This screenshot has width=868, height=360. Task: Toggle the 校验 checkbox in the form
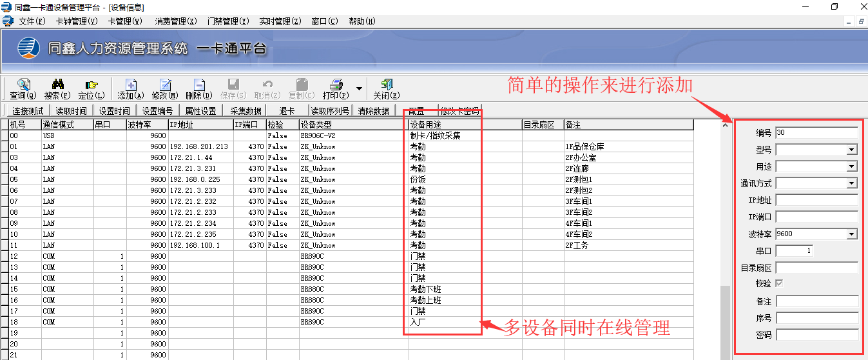[x=780, y=283]
